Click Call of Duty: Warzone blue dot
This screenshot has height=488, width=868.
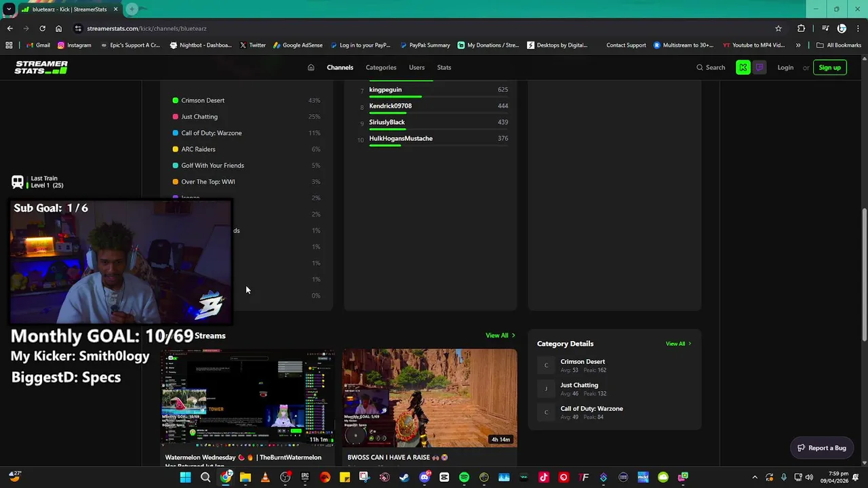175,133
